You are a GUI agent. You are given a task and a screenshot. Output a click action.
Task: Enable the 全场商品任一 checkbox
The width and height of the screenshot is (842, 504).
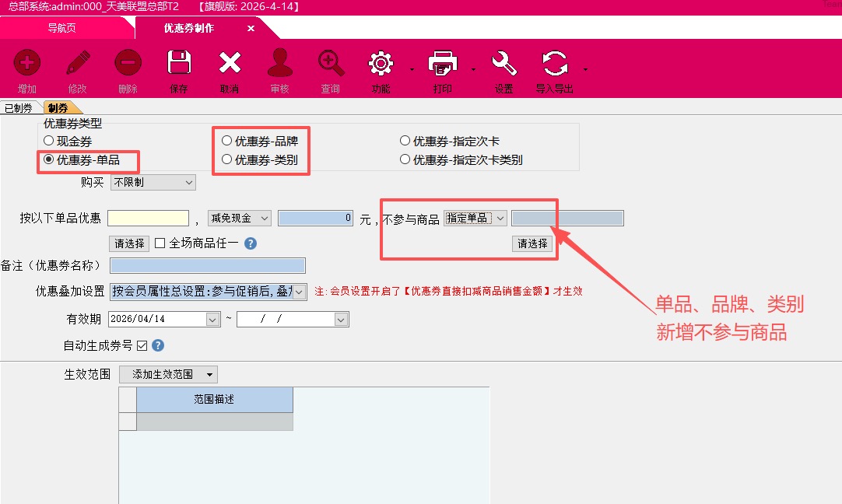pos(160,243)
